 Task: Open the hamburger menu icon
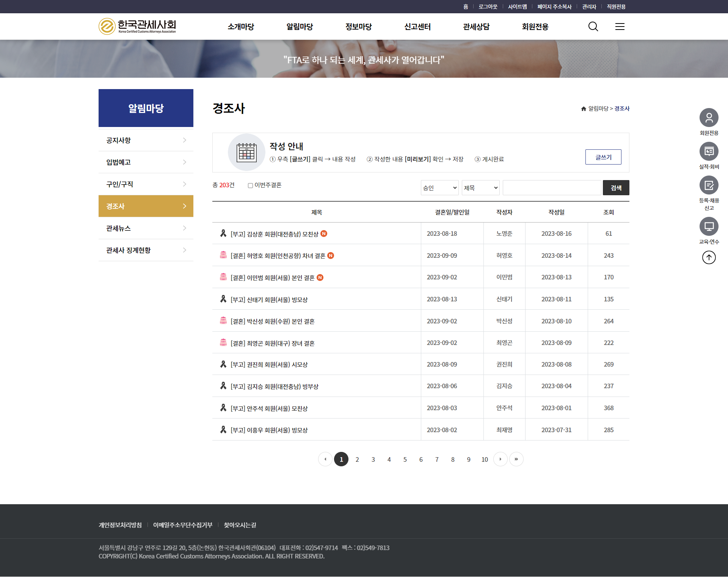[x=620, y=27]
